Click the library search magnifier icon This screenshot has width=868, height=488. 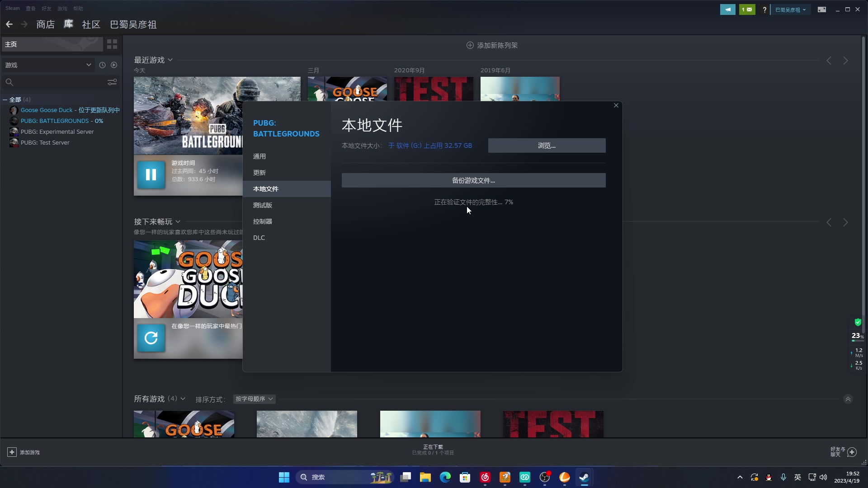coord(9,82)
